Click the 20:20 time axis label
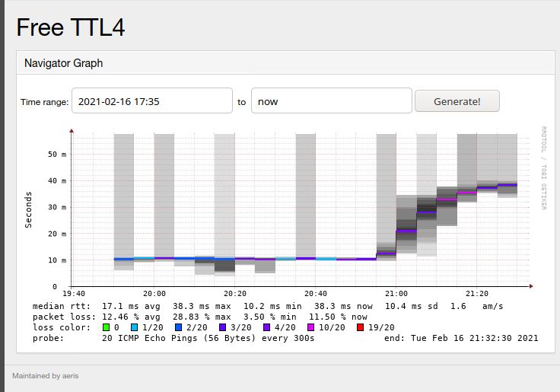560x392 pixels. tap(235, 294)
